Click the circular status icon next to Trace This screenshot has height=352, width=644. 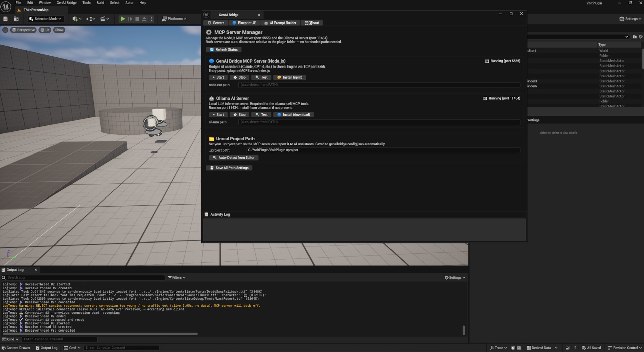tap(513, 348)
